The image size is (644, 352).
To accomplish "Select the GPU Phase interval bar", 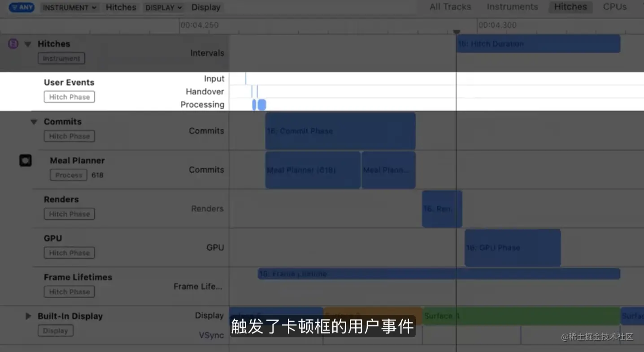I will pos(513,248).
